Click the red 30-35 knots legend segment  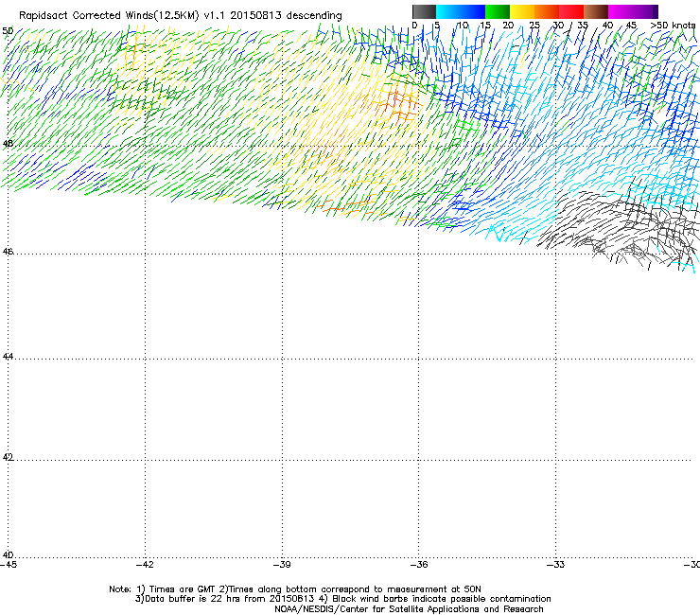[x=571, y=11]
